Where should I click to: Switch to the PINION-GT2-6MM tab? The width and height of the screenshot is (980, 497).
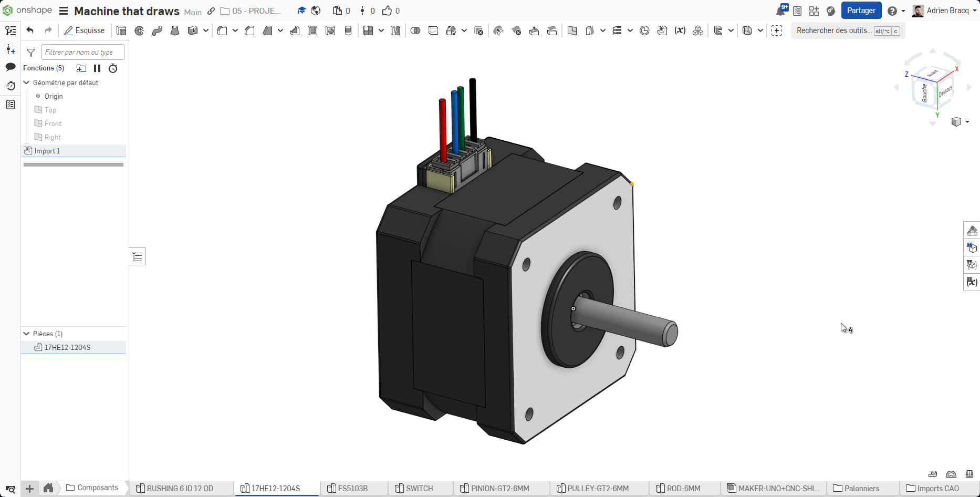click(501, 488)
